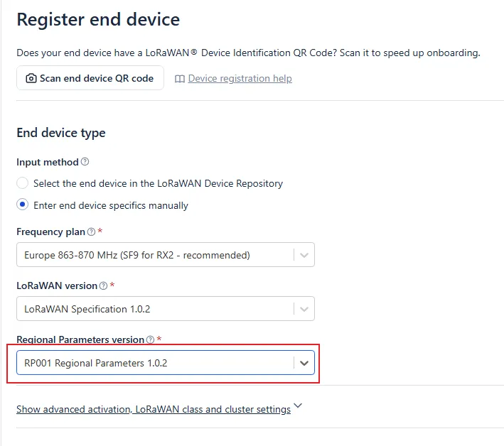The height and width of the screenshot is (446, 504).
Task: Click the label Enter end device specifics manually
Action: coord(111,205)
